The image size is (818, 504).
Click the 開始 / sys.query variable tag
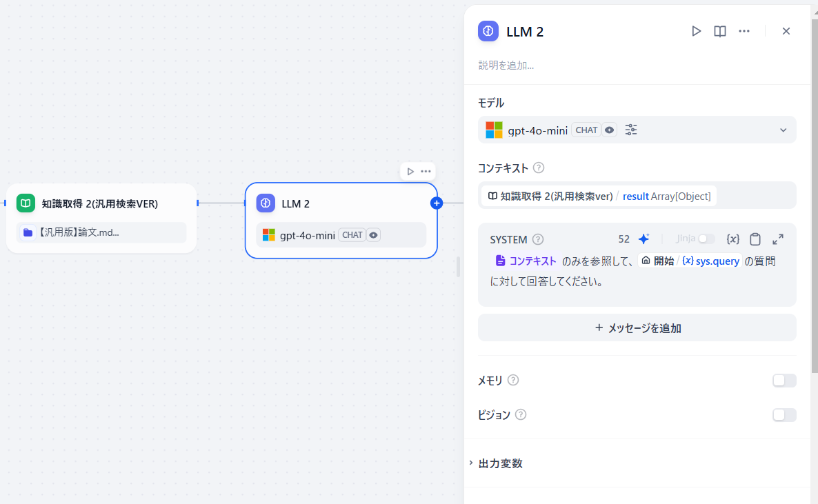click(x=690, y=261)
